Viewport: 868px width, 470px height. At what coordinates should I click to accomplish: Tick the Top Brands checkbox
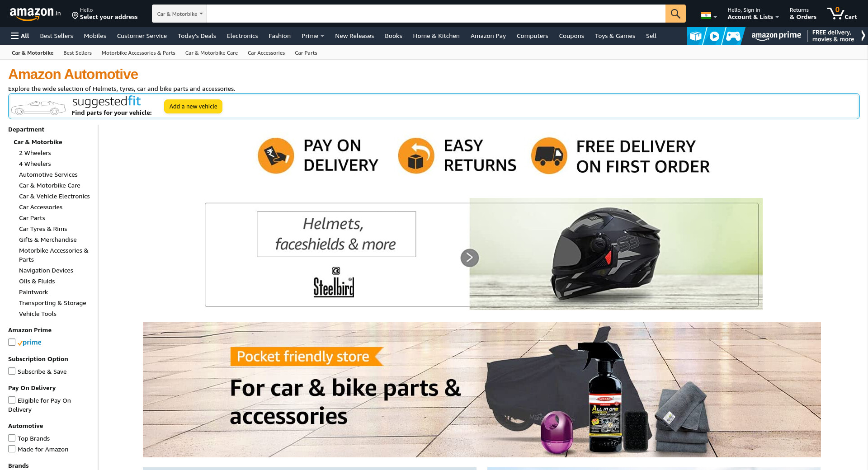click(x=12, y=438)
